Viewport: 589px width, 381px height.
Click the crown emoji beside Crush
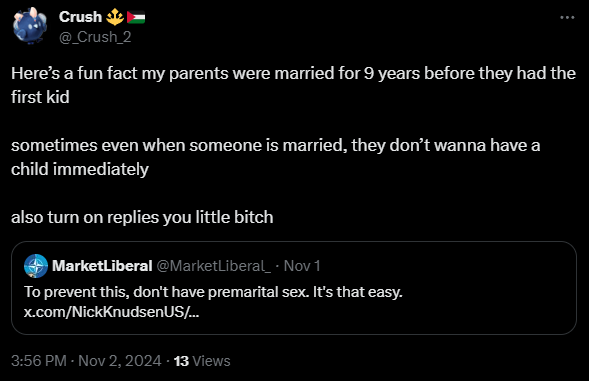tap(115, 17)
